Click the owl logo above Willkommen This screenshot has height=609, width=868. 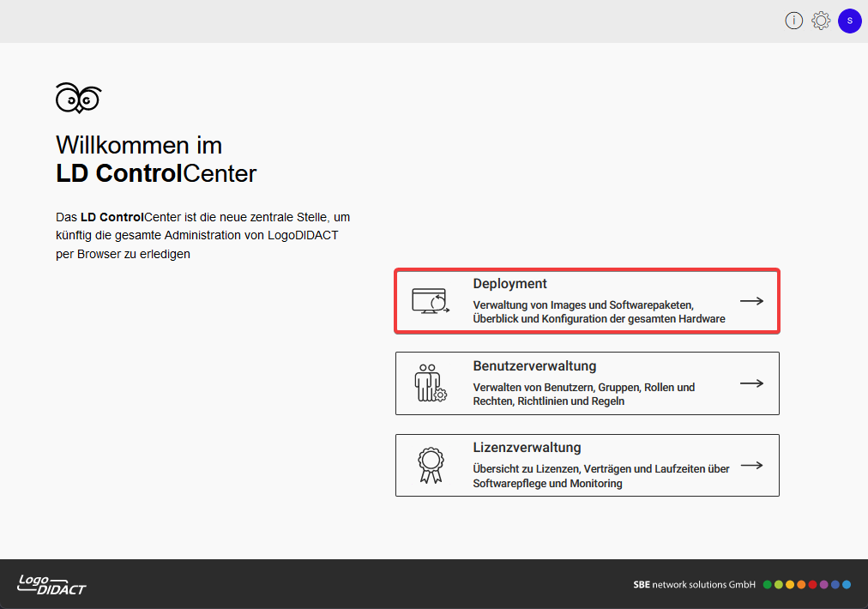pos(79,98)
